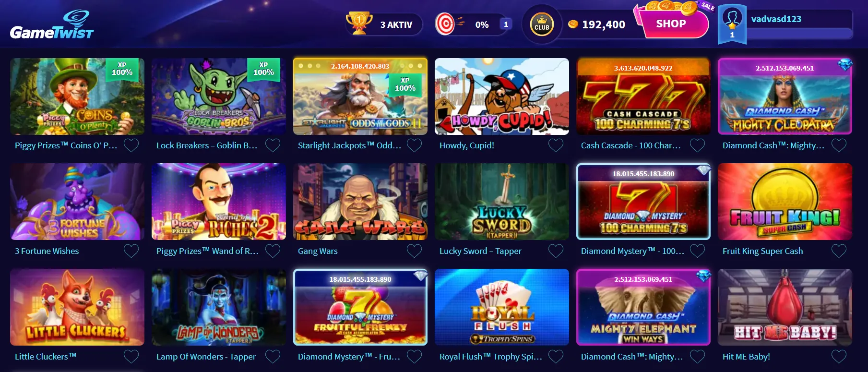Click the 192,400 twists balance
The height and width of the screenshot is (372, 868).
point(603,24)
